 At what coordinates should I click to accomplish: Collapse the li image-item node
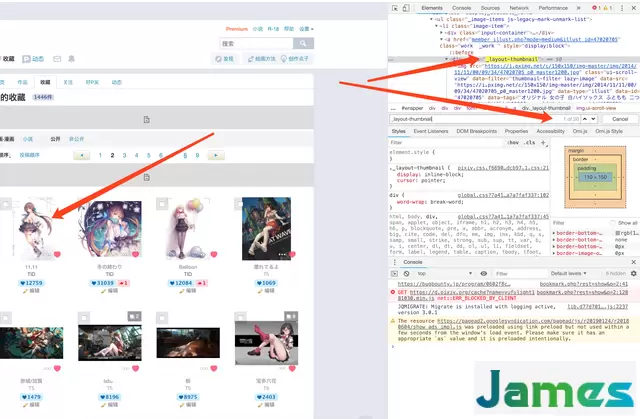coord(436,26)
